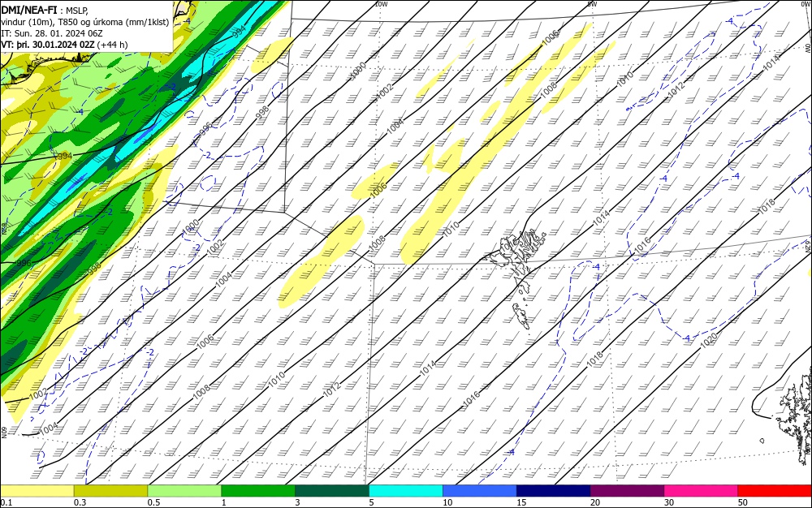Select the medium green 1–3 legend swatch
This screenshot has height=508, width=812.
[x=258, y=491]
